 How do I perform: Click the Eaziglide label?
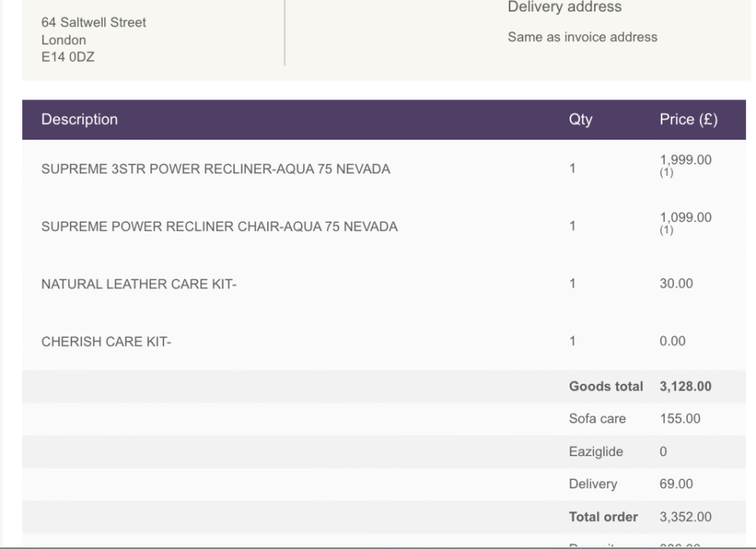pos(597,452)
